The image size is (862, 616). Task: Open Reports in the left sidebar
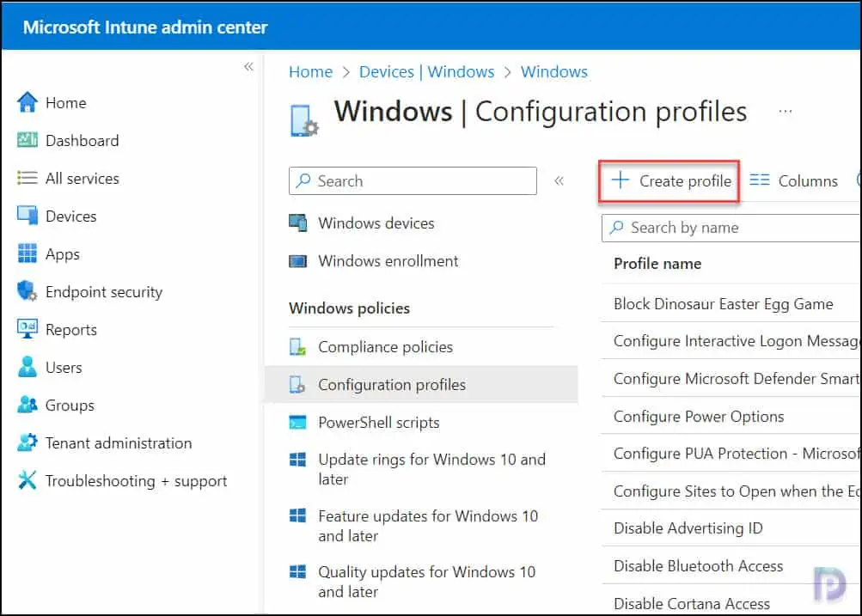tap(71, 330)
